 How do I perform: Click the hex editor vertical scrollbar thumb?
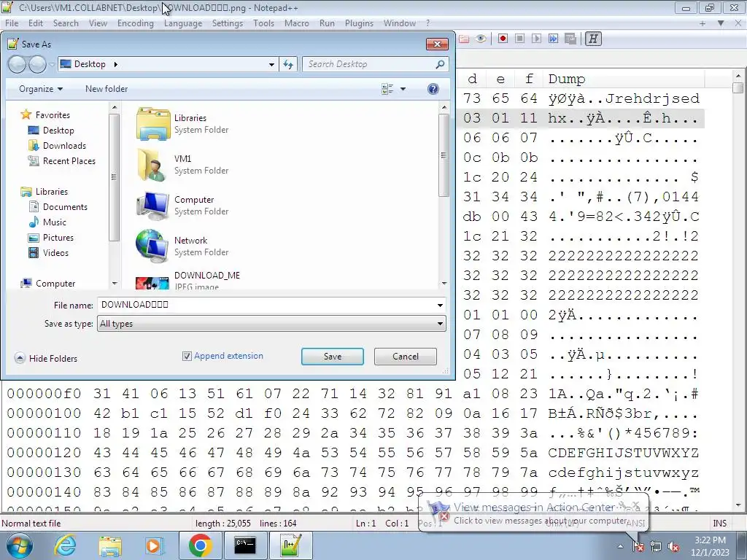[738, 88]
